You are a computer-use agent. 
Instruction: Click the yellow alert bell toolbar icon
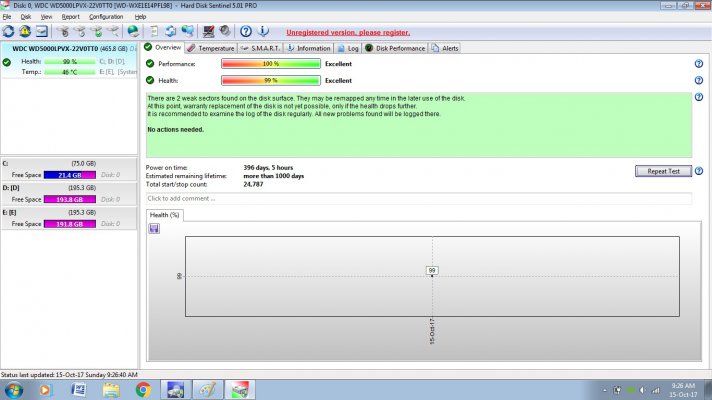click(x=25, y=31)
